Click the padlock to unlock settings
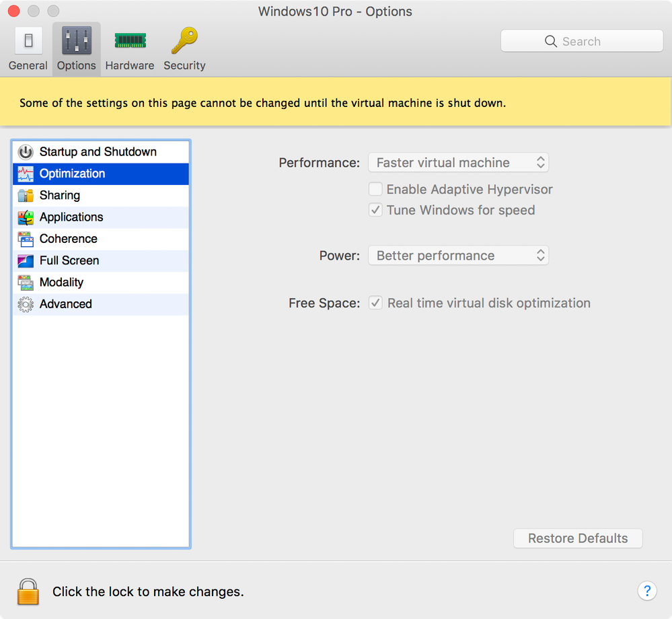 (x=28, y=591)
